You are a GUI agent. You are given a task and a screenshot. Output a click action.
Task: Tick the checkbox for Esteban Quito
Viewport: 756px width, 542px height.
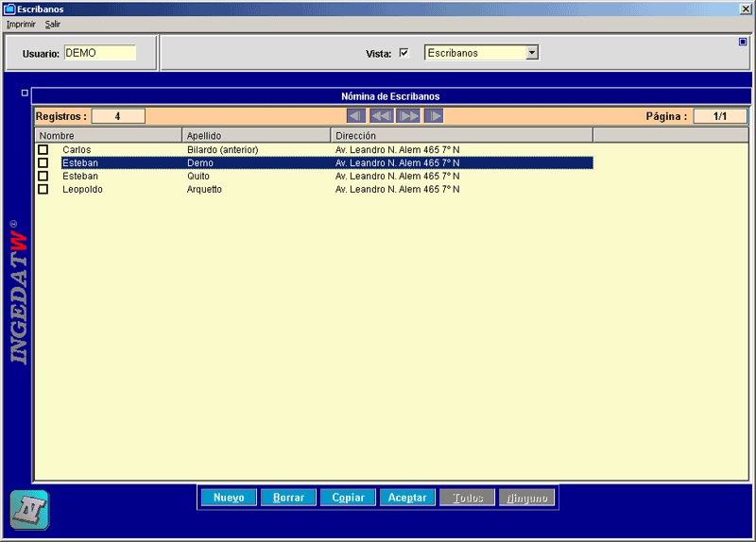tap(43, 176)
